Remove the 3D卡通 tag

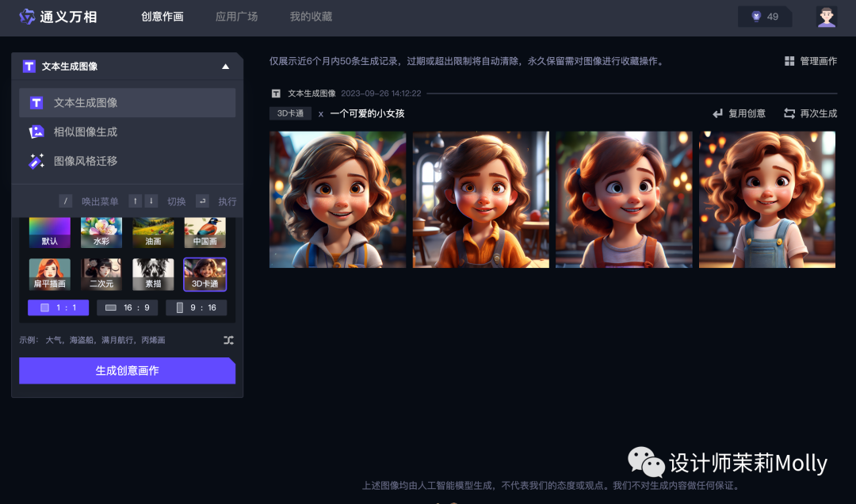(320, 113)
